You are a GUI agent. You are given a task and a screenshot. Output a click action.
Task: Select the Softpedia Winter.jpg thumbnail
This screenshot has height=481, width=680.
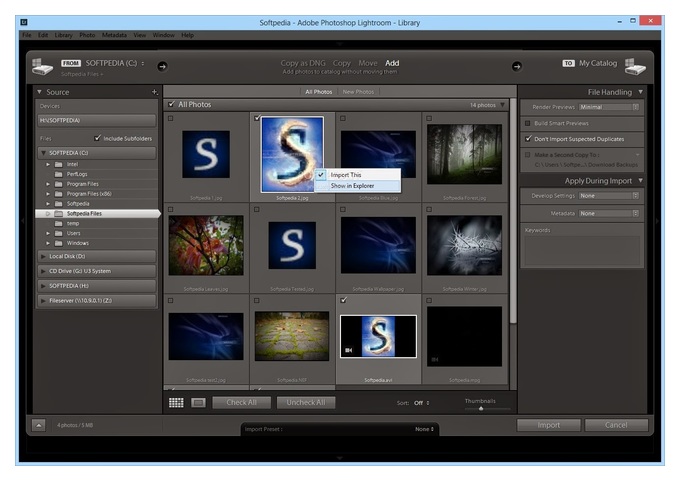(x=464, y=245)
